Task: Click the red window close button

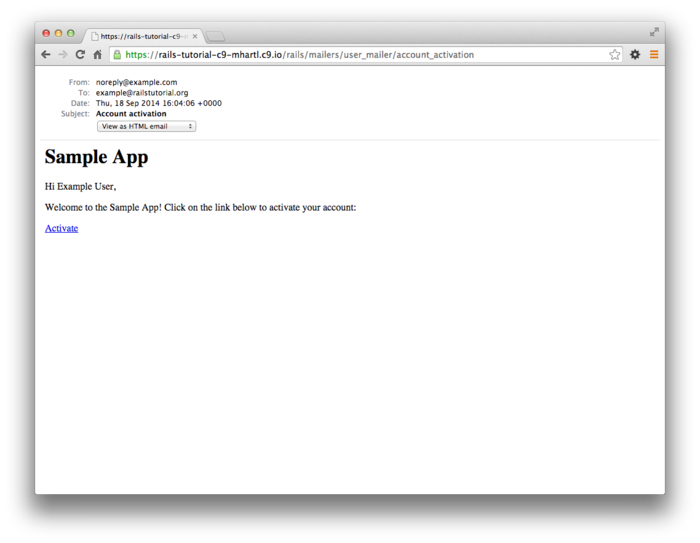Action: click(x=46, y=33)
